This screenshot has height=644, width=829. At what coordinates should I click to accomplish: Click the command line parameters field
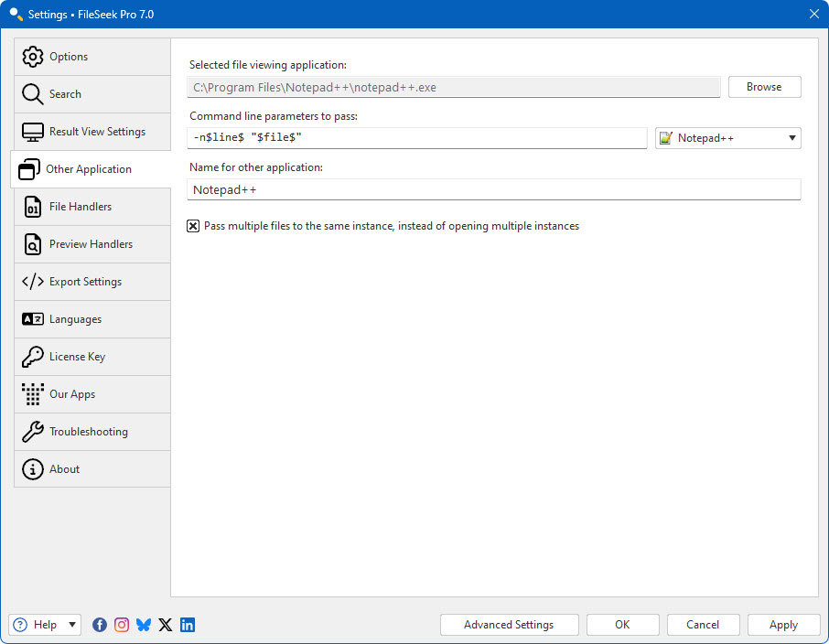pyautogui.click(x=417, y=138)
